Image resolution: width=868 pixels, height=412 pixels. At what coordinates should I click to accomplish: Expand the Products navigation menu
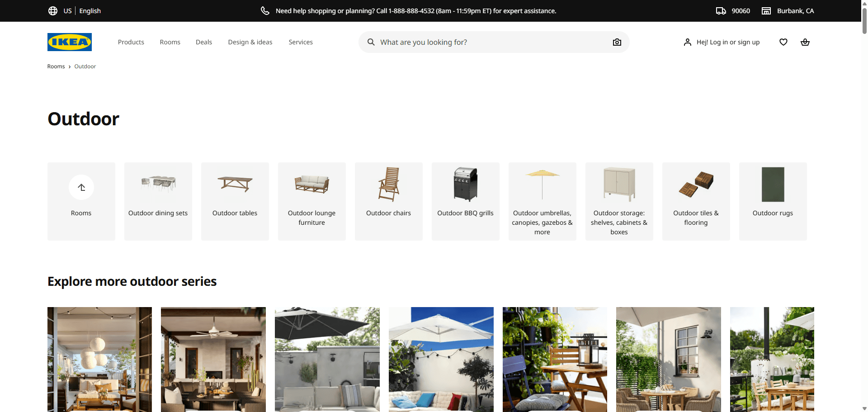pos(131,42)
